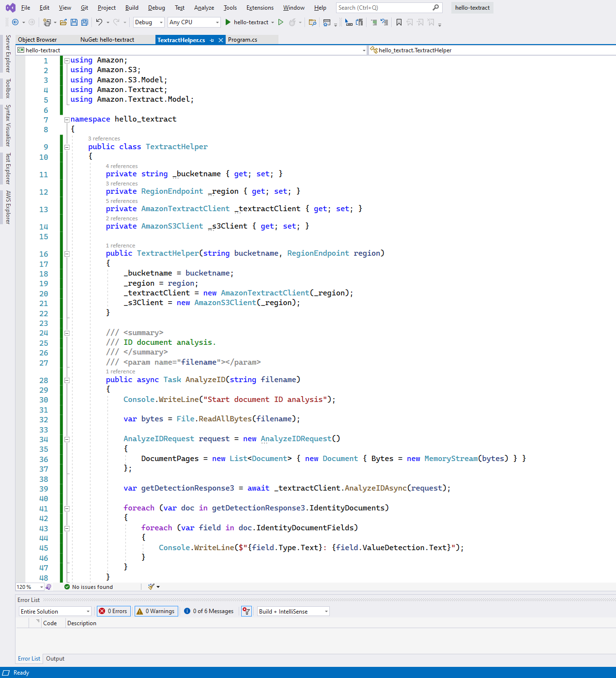Click the 3 references CodeLens link above TextractHelper class

click(104, 139)
